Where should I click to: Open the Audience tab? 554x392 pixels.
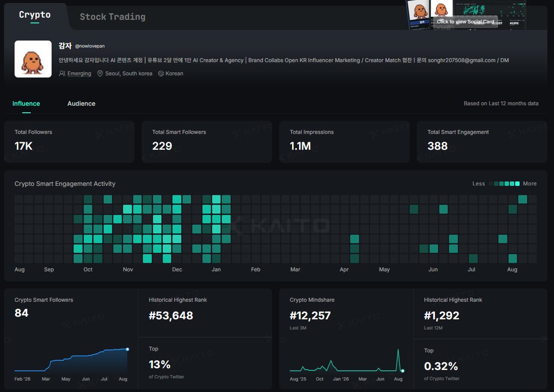(81, 104)
